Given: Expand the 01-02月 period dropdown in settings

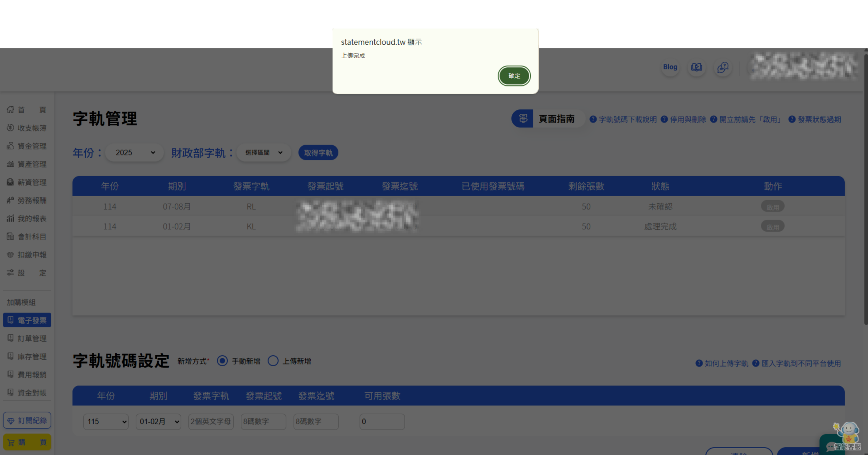Looking at the screenshot, I should [x=158, y=421].
